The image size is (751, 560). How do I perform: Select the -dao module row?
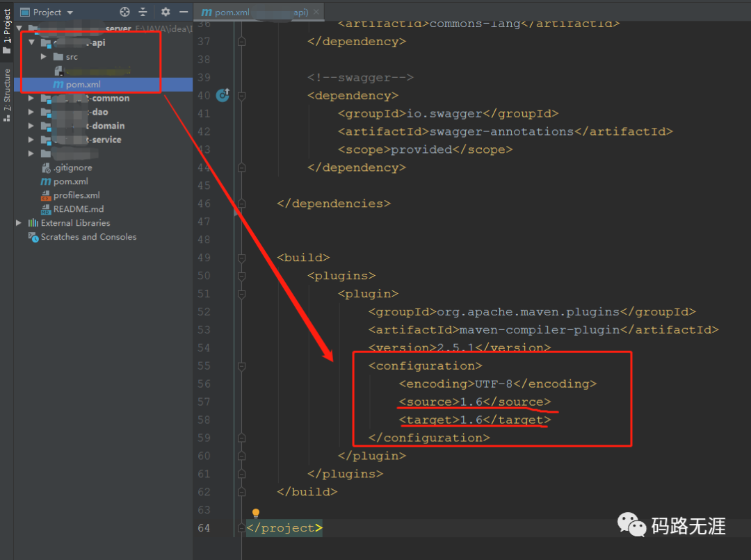coord(104,112)
